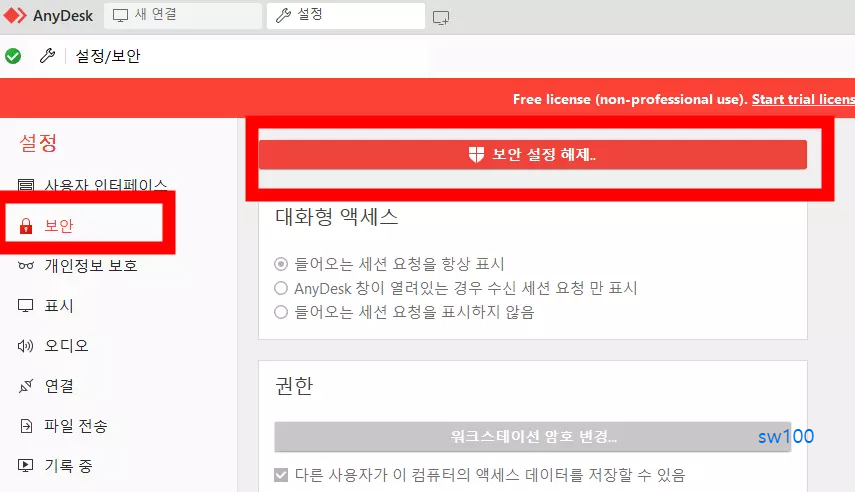The width and height of the screenshot is (855, 492).
Task: Switch to the 새 연결 tab
Action: pyautogui.click(x=183, y=15)
